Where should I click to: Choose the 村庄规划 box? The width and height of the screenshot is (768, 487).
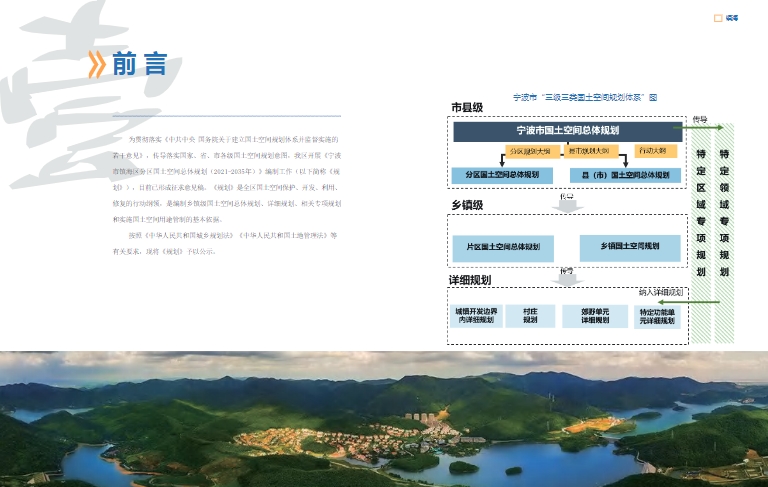529,316
